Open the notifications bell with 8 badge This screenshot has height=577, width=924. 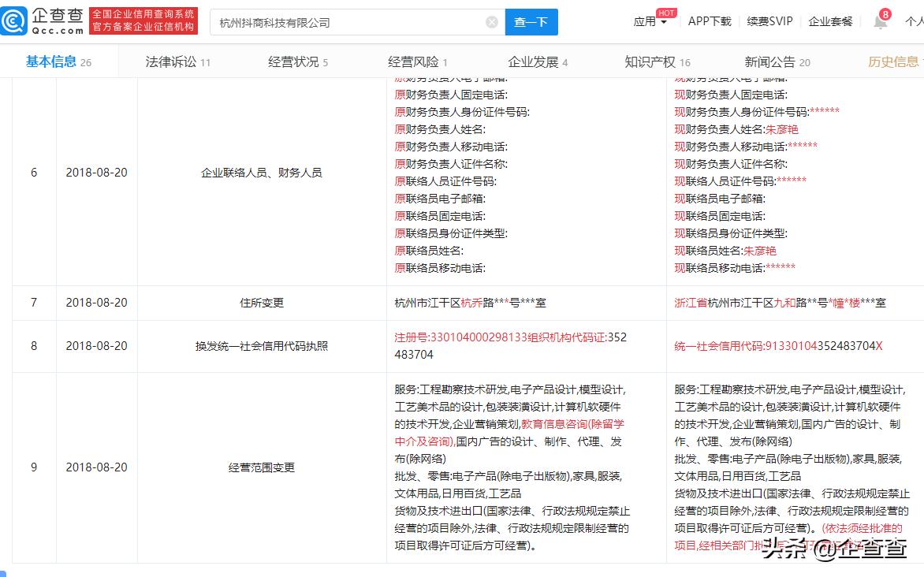[x=879, y=20]
